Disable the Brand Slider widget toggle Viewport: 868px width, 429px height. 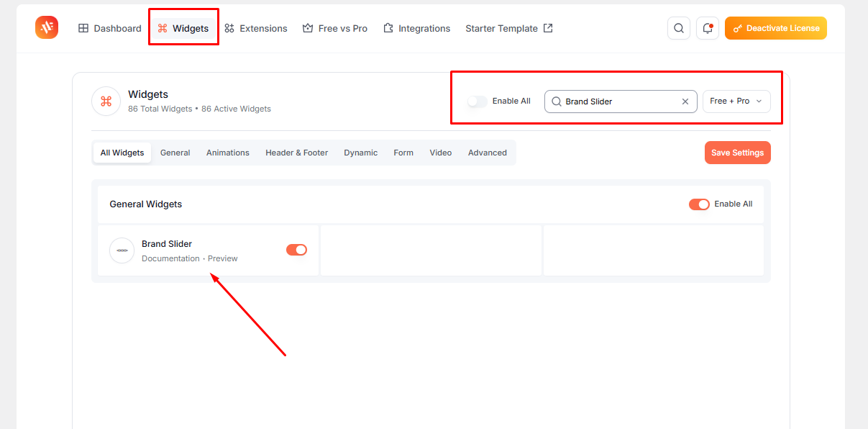tap(296, 250)
